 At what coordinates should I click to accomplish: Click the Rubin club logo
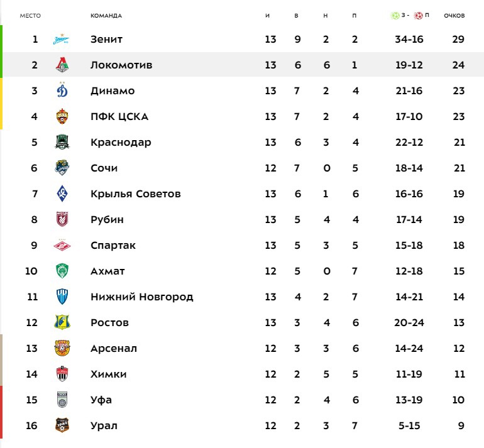point(62,220)
